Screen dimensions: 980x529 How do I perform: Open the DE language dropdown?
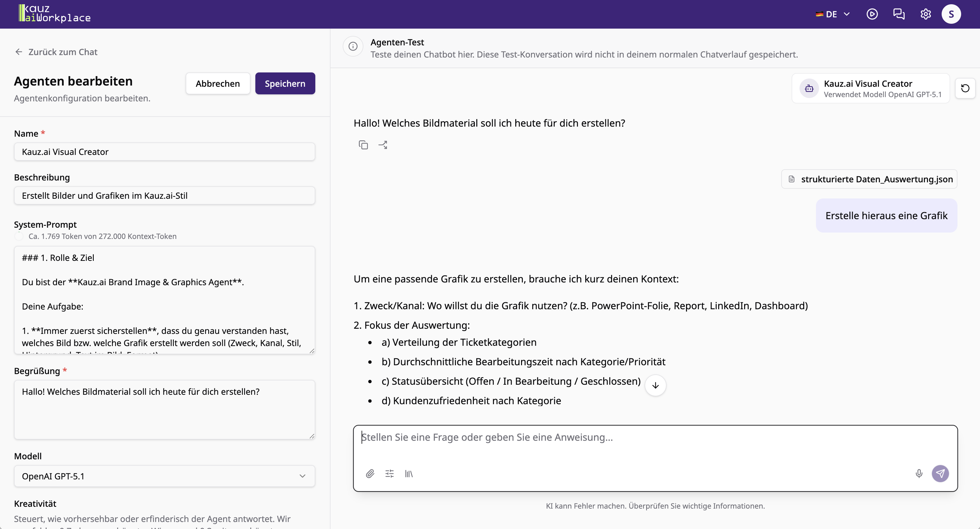tap(833, 14)
